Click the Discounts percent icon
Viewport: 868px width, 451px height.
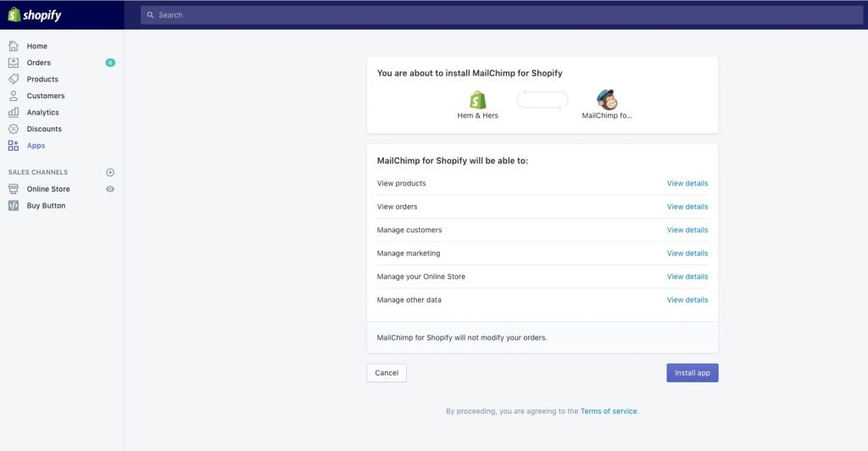(14, 129)
